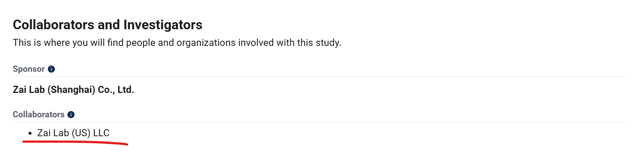The width and height of the screenshot is (644, 161).
Task: Select the Zai Lab (US) LLC entry
Action: (x=73, y=133)
